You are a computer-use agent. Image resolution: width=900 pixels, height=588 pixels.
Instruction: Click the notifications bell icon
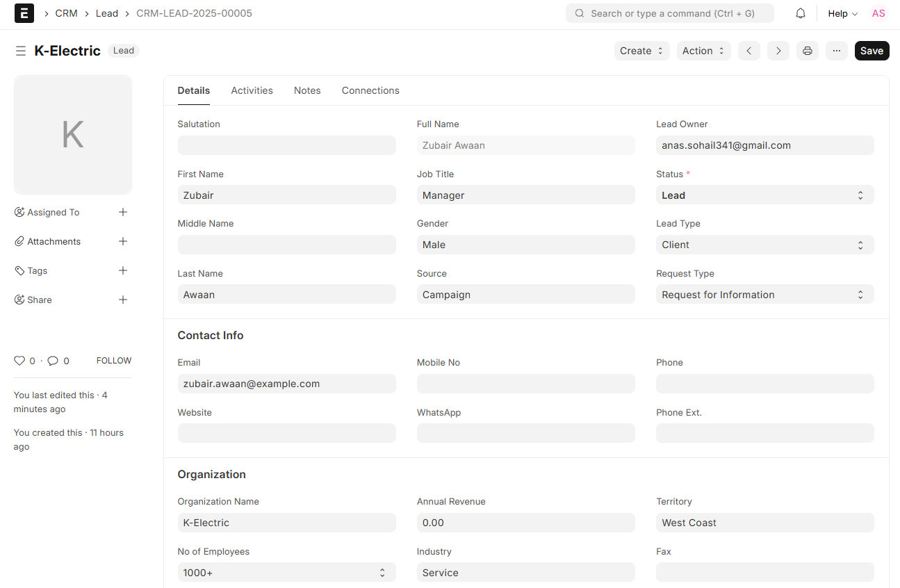tap(801, 13)
